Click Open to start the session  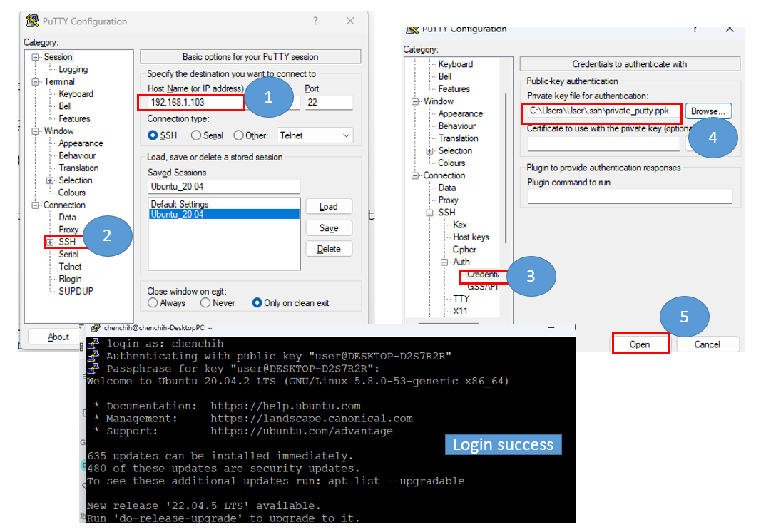(640, 344)
